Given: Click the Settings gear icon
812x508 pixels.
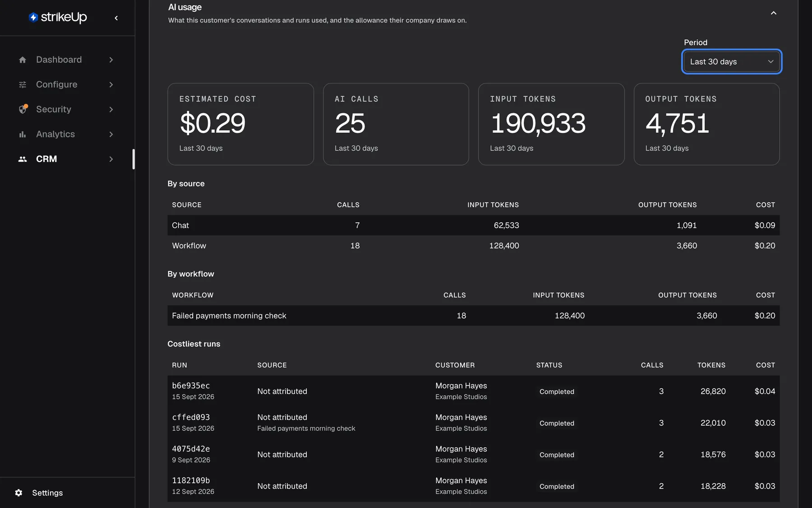Looking at the screenshot, I should pos(18,493).
